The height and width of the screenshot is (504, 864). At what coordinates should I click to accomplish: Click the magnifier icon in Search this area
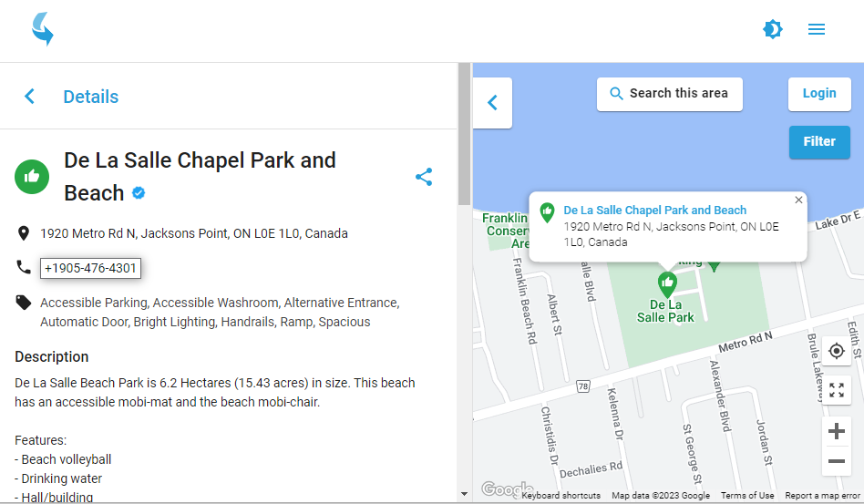(616, 94)
